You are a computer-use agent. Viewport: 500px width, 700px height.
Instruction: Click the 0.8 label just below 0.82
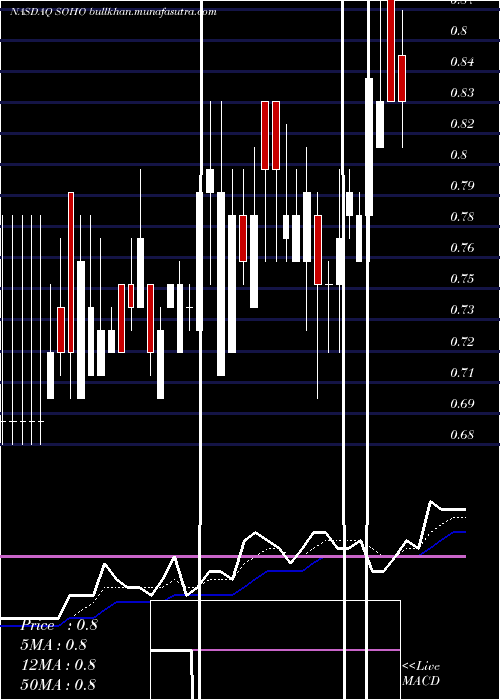coord(459,155)
